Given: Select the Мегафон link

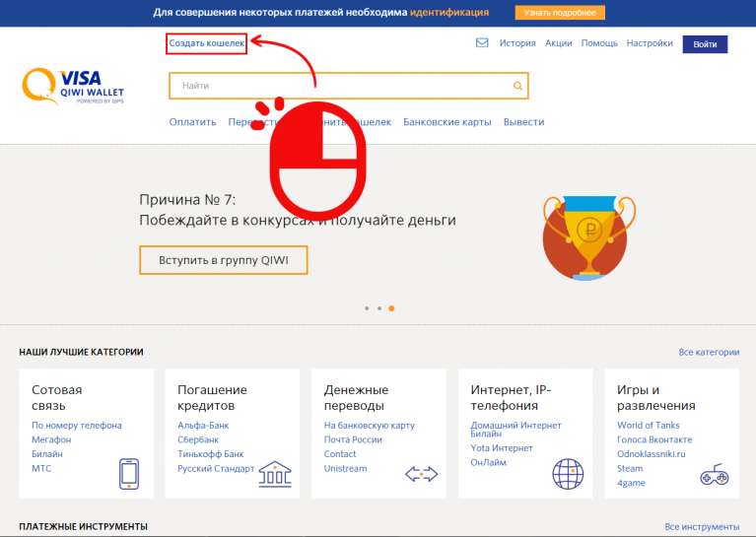Looking at the screenshot, I should (51, 439).
